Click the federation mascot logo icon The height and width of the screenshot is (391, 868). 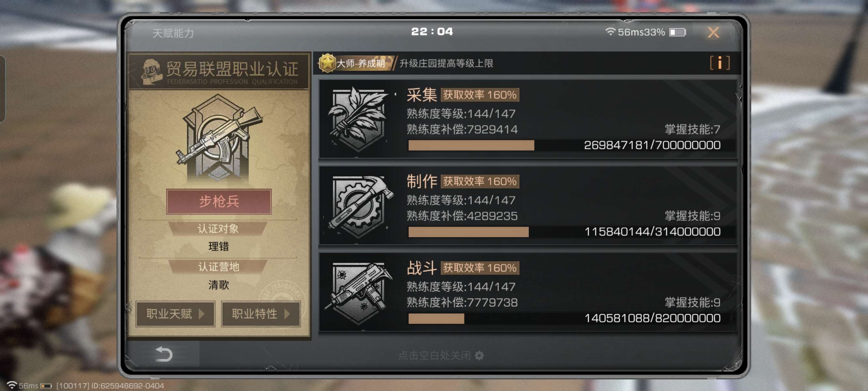tap(151, 72)
